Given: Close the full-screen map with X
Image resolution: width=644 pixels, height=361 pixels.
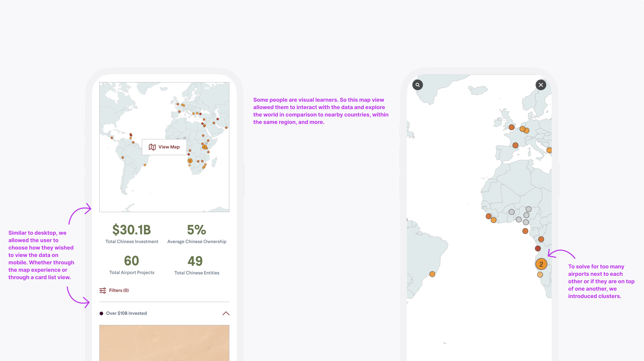Looking at the screenshot, I should point(541,85).
